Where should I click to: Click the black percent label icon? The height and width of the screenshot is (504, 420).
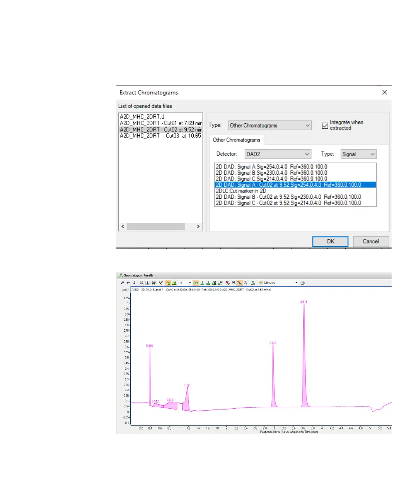click(233, 283)
